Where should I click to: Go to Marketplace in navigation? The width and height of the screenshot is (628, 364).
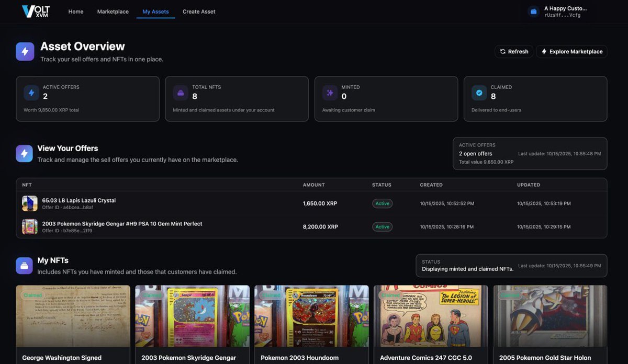[x=113, y=12]
